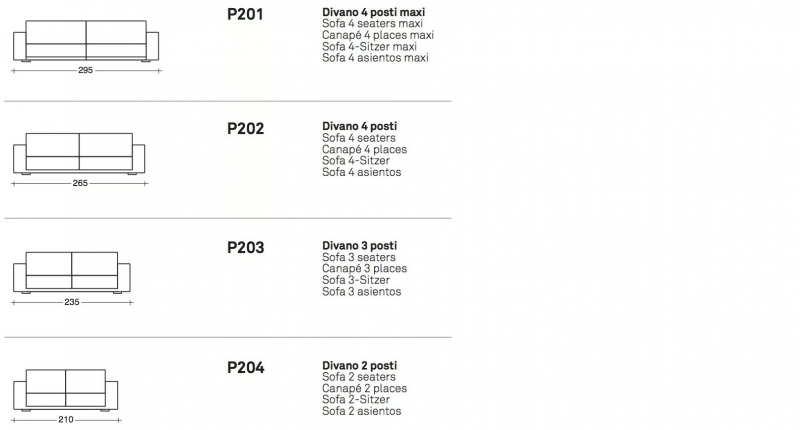Select the P204 model code

(245, 368)
